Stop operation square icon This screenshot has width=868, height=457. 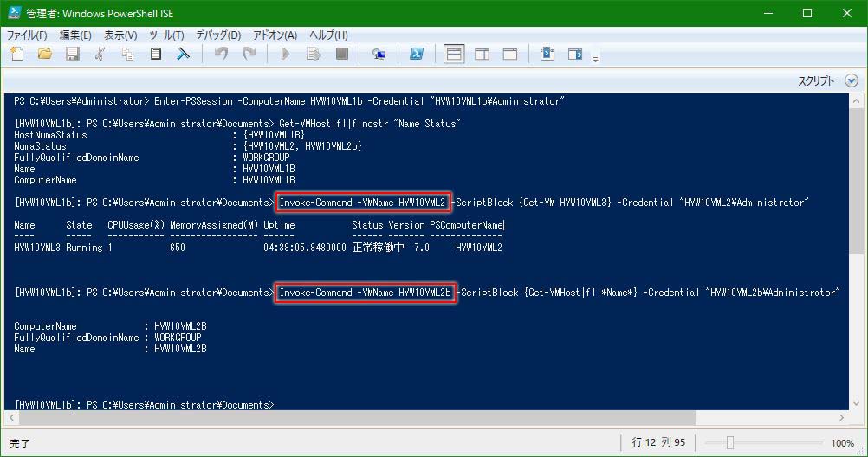(x=342, y=55)
